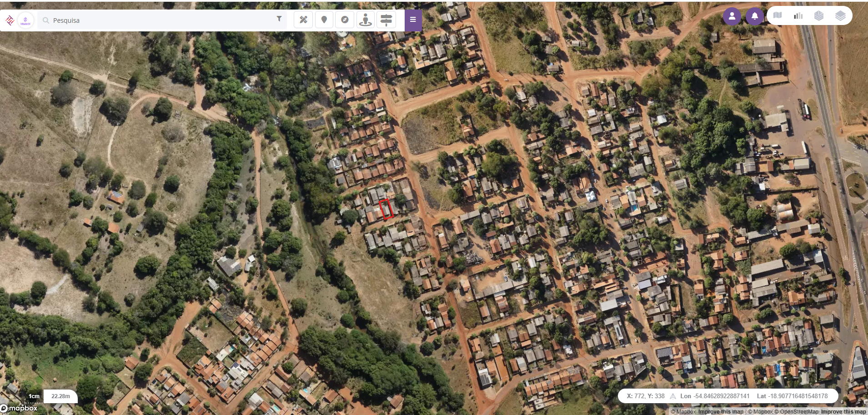868x415 pixels.
Task: Open the search filter funnel
Action: click(279, 19)
